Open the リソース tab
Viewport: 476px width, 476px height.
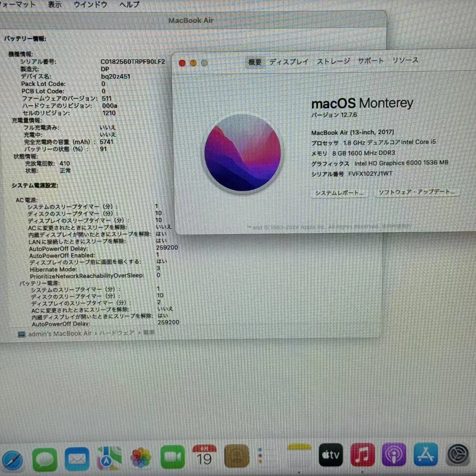tap(405, 60)
